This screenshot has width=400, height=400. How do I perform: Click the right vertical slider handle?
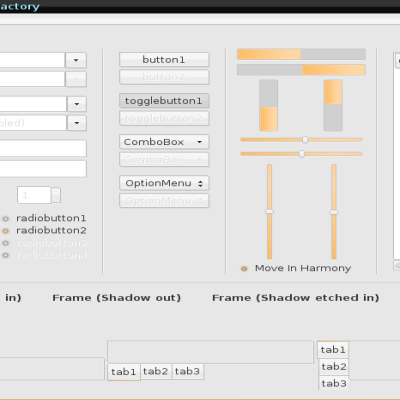(x=334, y=212)
